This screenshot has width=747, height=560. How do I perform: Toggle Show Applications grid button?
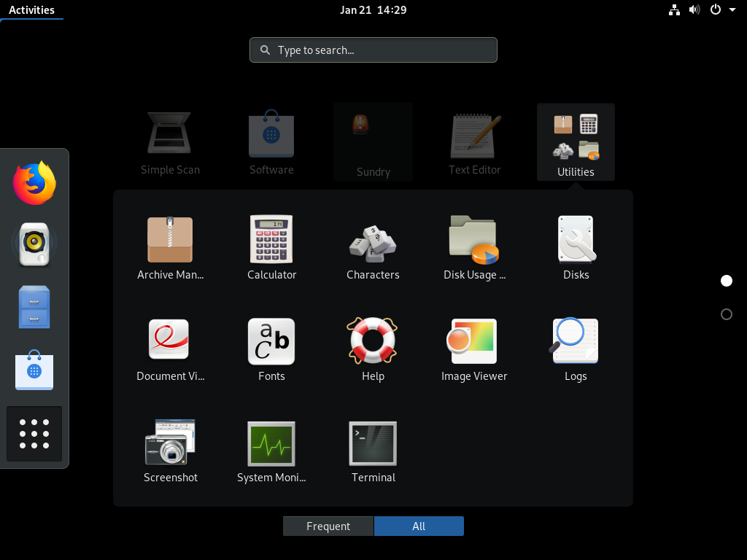(x=34, y=434)
